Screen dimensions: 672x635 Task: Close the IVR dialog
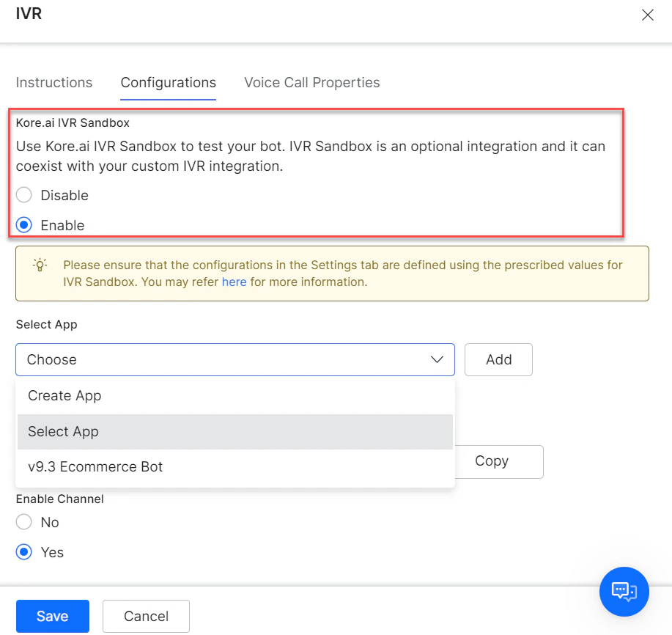click(647, 15)
